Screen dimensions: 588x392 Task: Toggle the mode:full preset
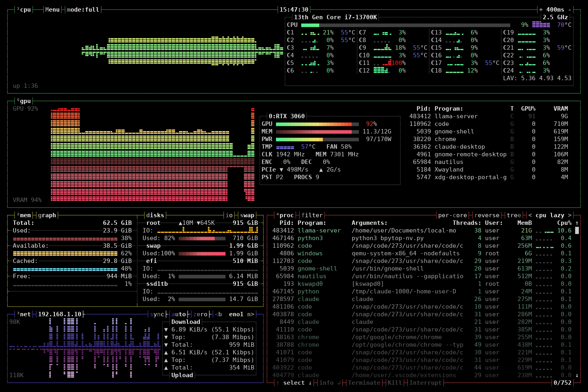point(83,10)
